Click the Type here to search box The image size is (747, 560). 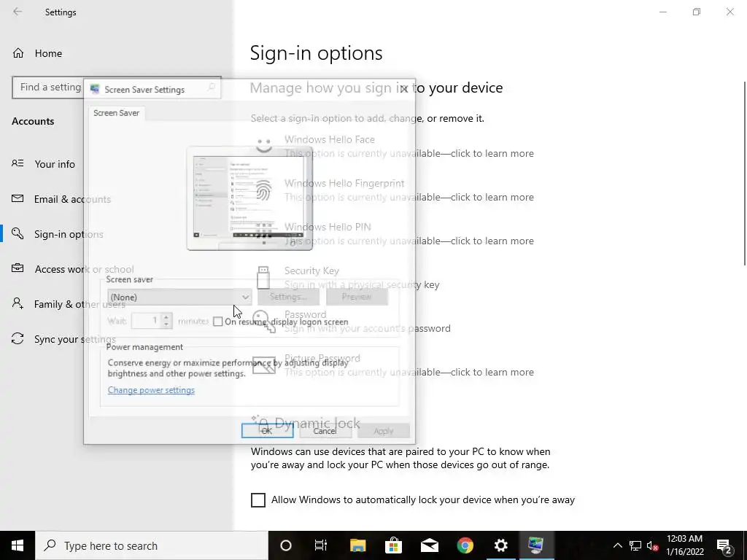pos(152,545)
